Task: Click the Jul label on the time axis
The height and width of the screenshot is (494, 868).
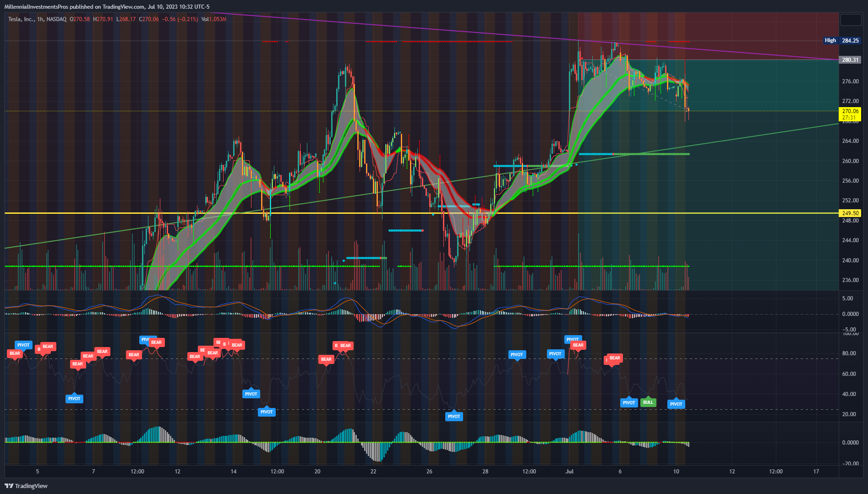Action: pyautogui.click(x=569, y=472)
